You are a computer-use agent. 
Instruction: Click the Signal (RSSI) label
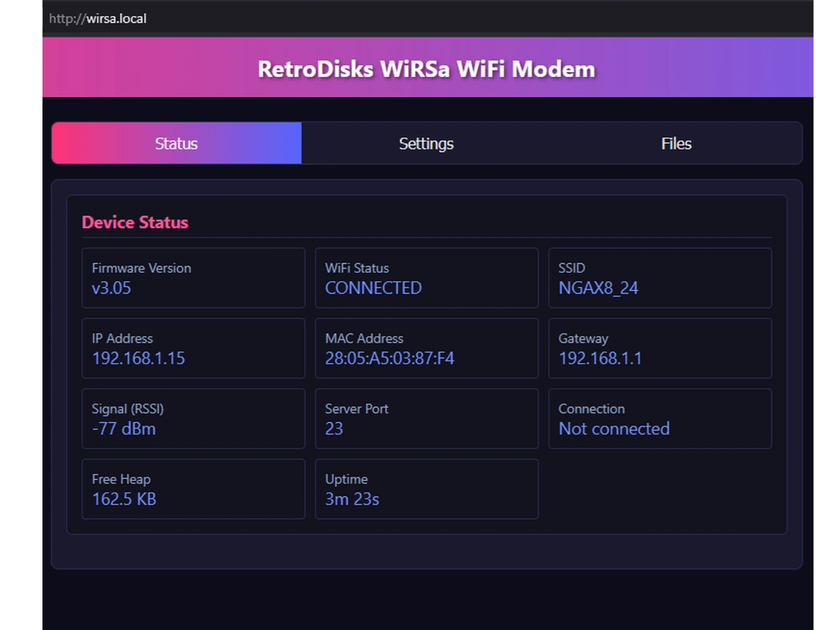[x=128, y=409]
